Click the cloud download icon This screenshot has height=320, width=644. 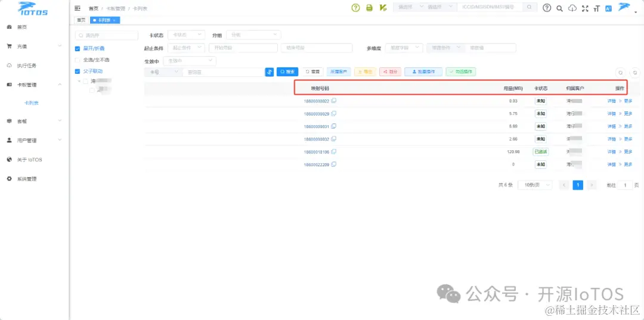(572, 8)
